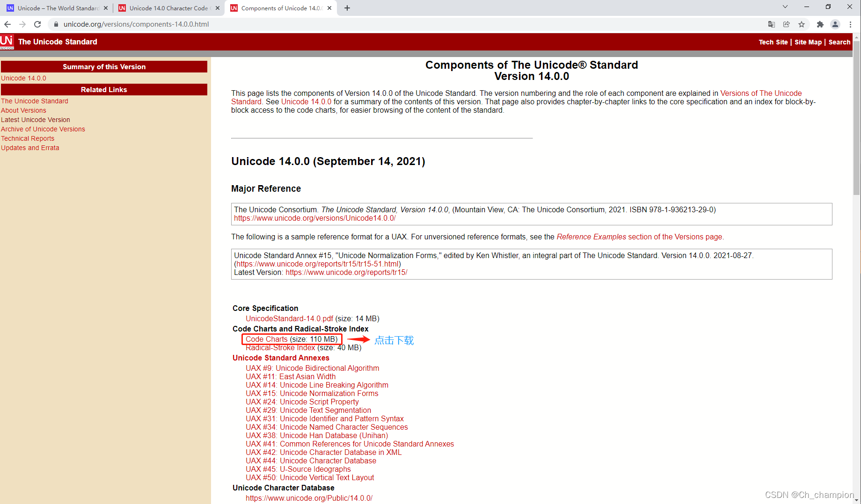Download UnicodeStandard-14.0.pdf
Screen dimensions: 861x504
pos(289,318)
